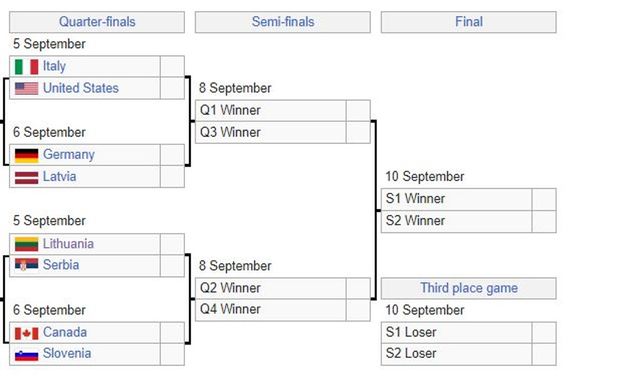The width and height of the screenshot is (640, 383).
Task: Click the Slovenia flag icon
Action: [27, 354]
